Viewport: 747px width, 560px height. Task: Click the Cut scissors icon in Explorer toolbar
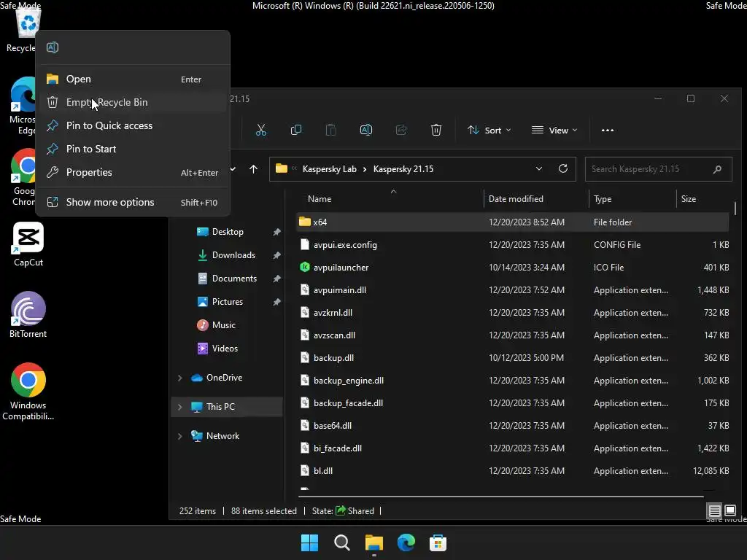[x=261, y=130]
